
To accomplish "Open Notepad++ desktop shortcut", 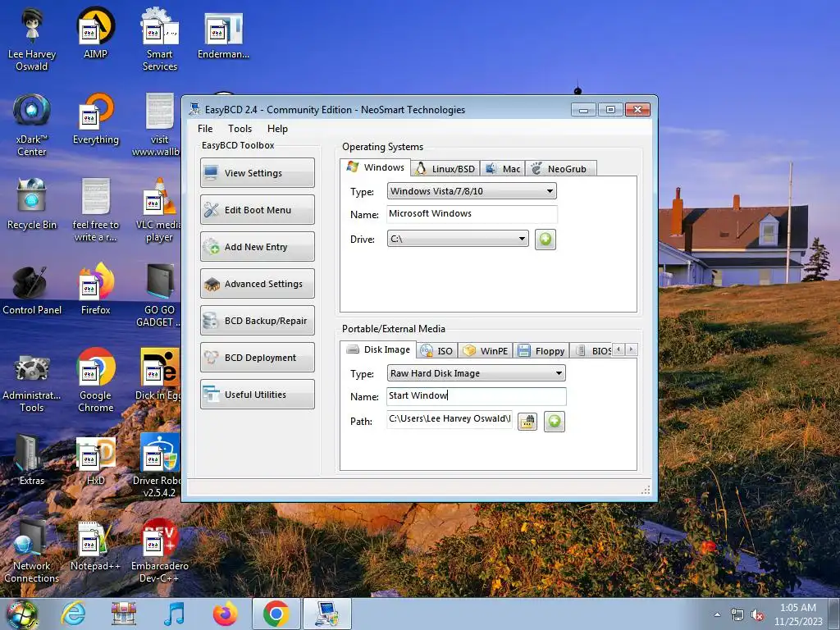I will tap(95, 546).
